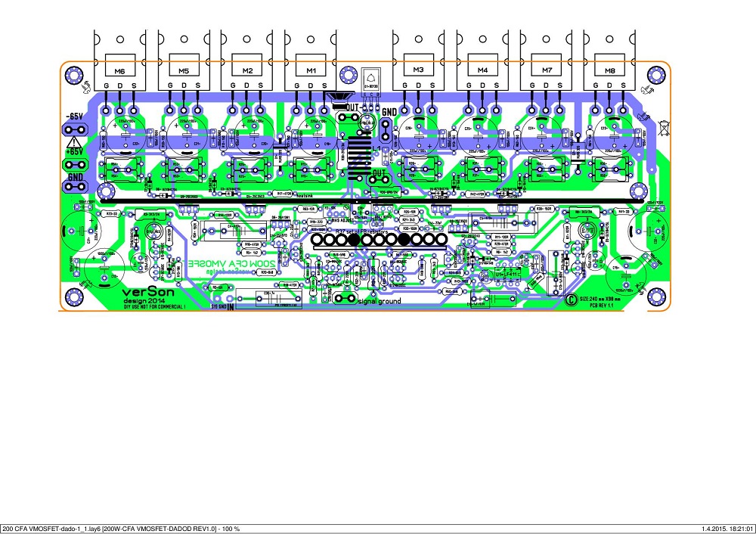The height and width of the screenshot is (534, 756).
Task: Click the OUT- terminal label
Action: pyautogui.click(x=353, y=107)
